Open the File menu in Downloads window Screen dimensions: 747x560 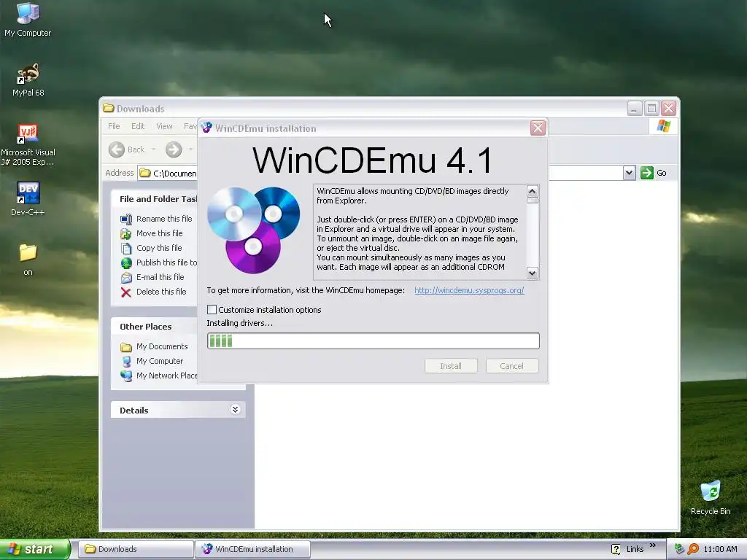(x=114, y=126)
